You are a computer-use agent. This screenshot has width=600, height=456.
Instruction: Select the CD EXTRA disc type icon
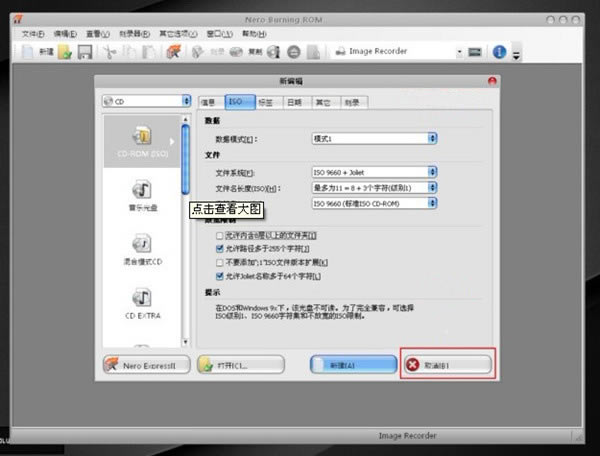click(142, 298)
